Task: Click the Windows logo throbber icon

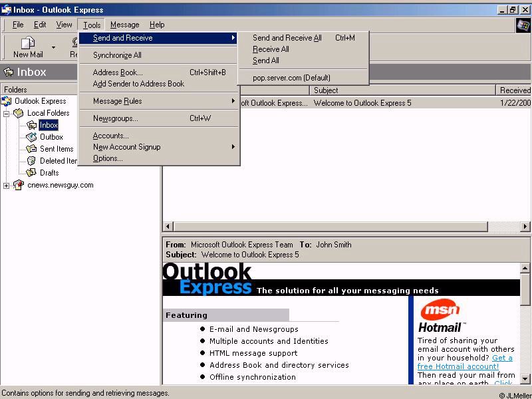Action: 523,25
